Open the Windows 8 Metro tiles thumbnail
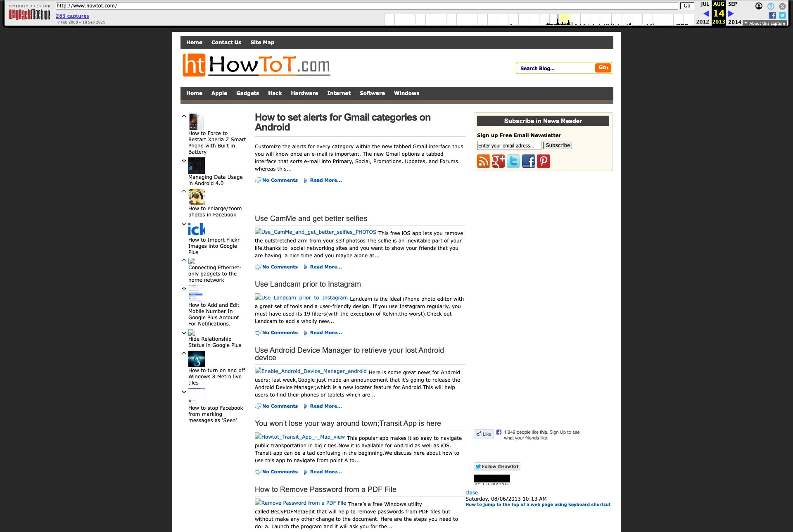Screen dimensions: 793x532 (196, 359)
